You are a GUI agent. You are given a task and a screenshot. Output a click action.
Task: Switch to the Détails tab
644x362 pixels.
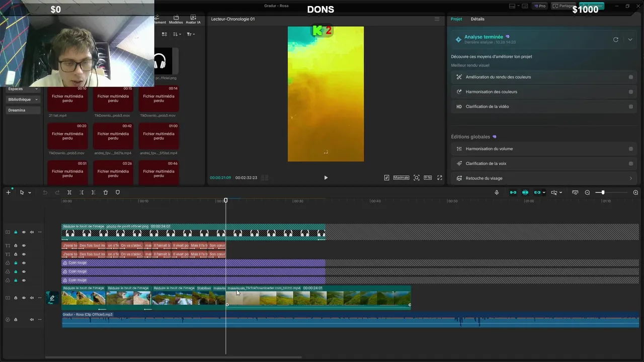tap(477, 19)
